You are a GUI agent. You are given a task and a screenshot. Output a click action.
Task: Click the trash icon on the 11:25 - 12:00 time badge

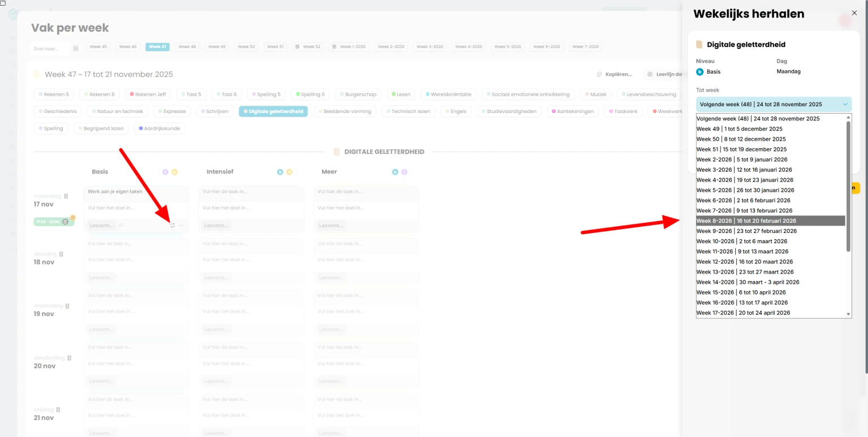66,222
